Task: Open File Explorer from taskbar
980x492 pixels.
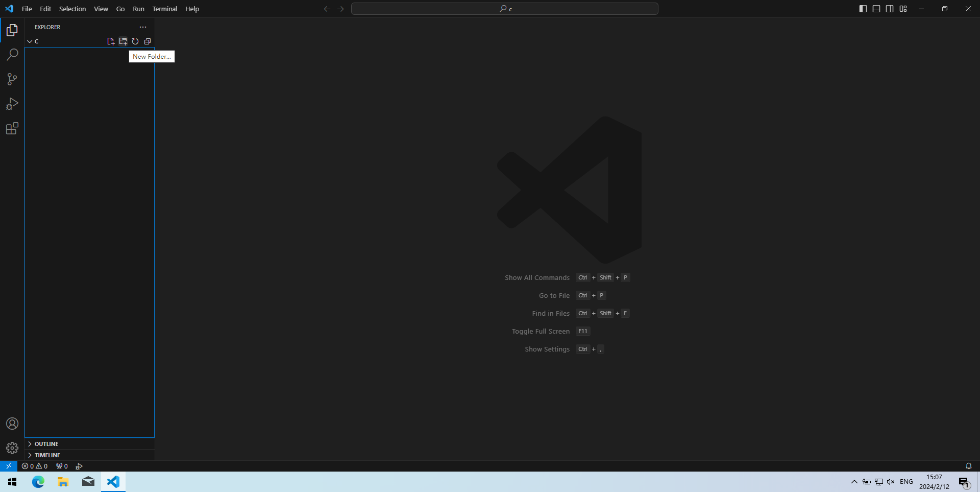Action: pyautogui.click(x=63, y=482)
